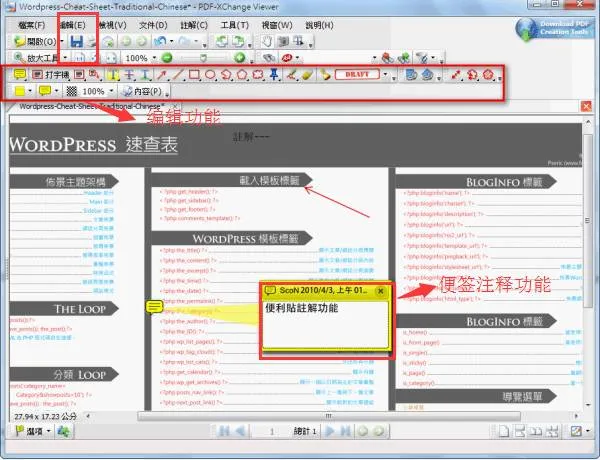Select the Arrow drawing tool
This screenshot has width=600, height=460.
[161, 74]
